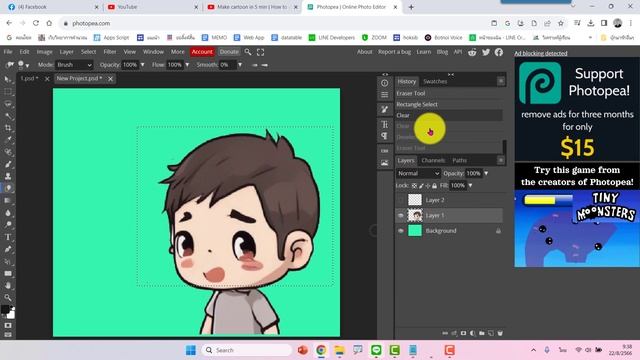
Task: Select the Gradient tool
Action: pyautogui.click(x=8, y=200)
